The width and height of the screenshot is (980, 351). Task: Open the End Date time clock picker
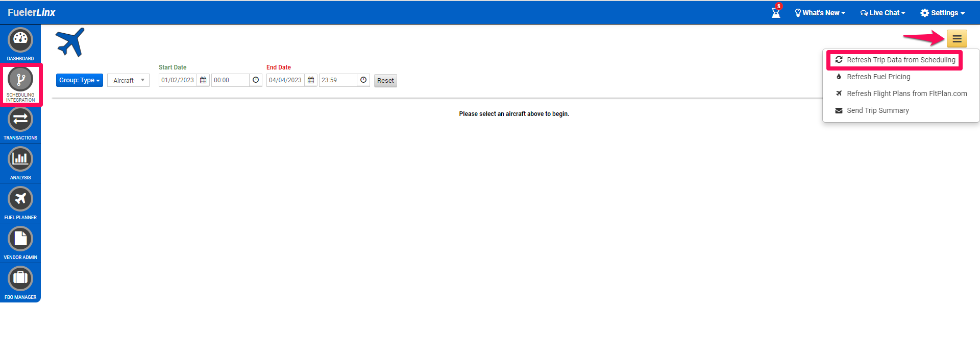[363, 80]
